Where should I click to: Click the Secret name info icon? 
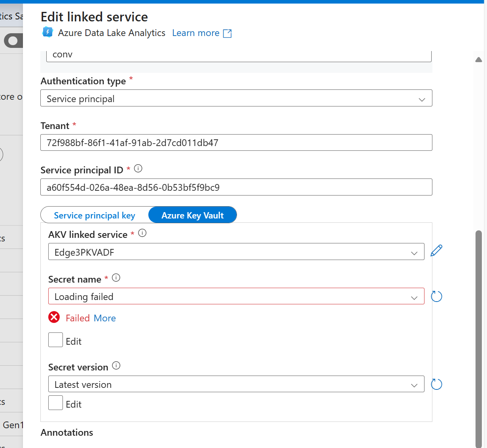[116, 278]
